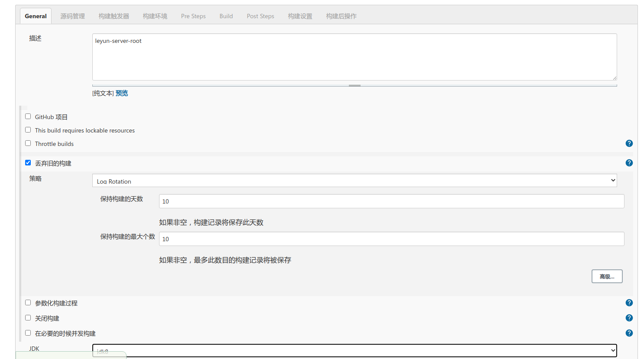The width and height of the screenshot is (644, 359).
Task: Uncheck 丢弃旧的构建 checkbox
Action: [28, 163]
